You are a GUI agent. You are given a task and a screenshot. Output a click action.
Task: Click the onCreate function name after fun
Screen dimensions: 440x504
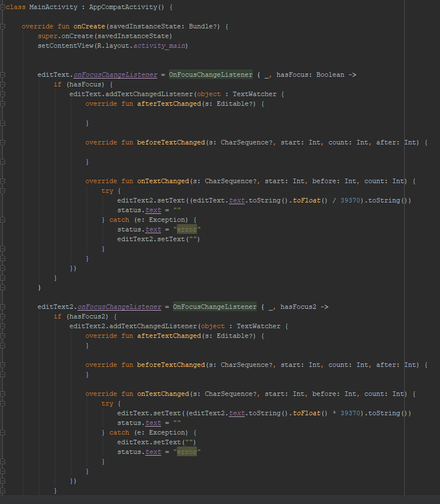[89, 26]
